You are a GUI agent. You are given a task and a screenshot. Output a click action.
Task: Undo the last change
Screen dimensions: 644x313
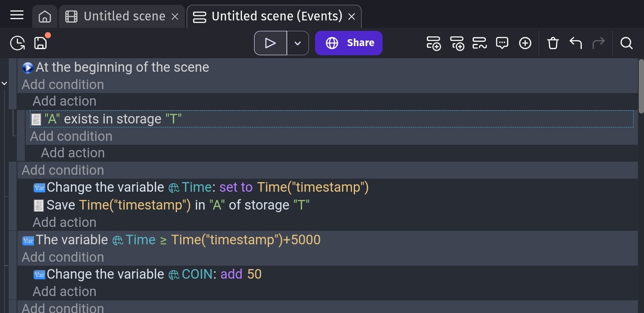pos(575,43)
